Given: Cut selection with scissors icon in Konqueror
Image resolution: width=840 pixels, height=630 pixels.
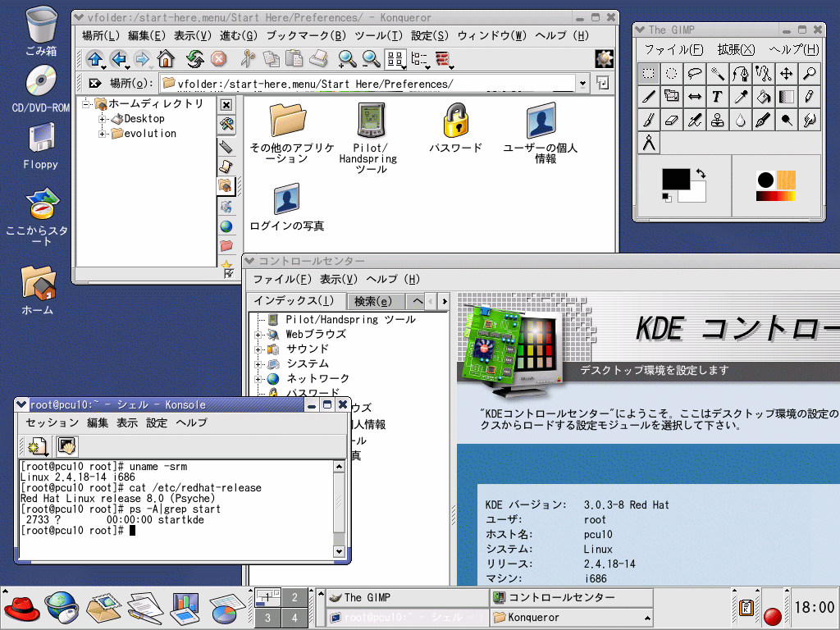Looking at the screenshot, I should 247,59.
